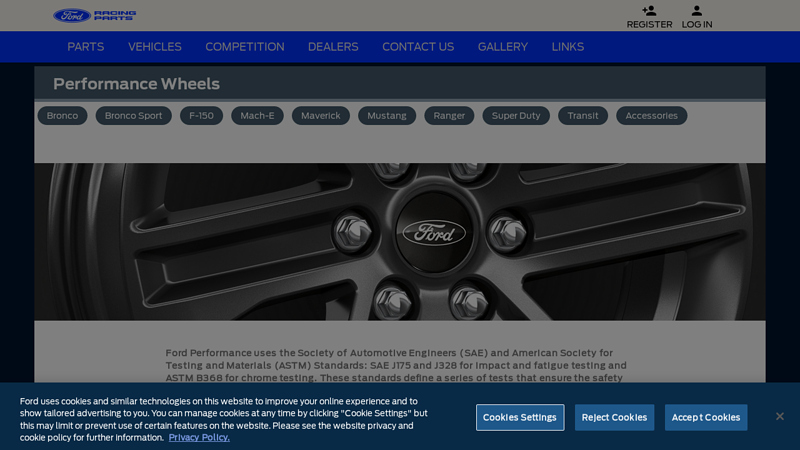Open the Gallery menu item
This screenshot has width=800, height=450.
pos(503,47)
